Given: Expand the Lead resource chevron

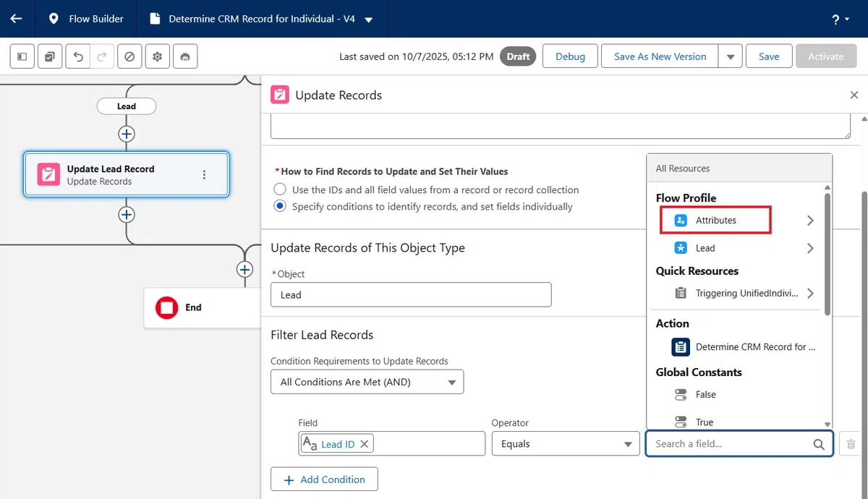Looking at the screenshot, I should point(810,248).
